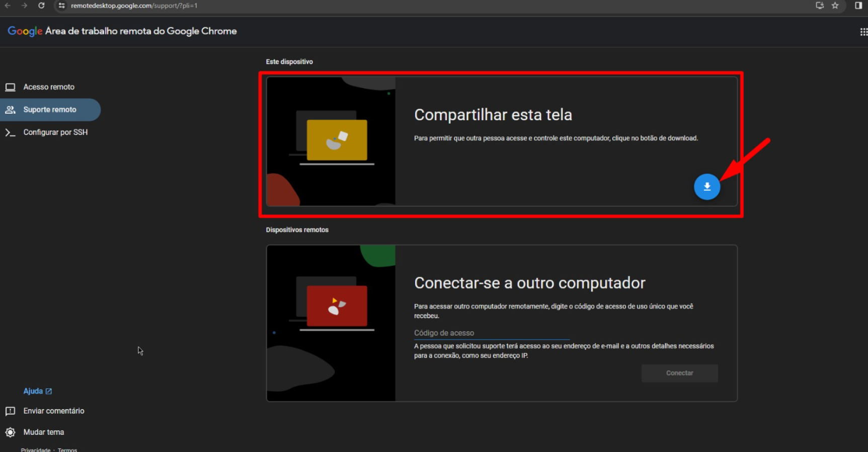Bookmark this page with the star icon
This screenshot has width=868, height=452.
(x=835, y=6)
